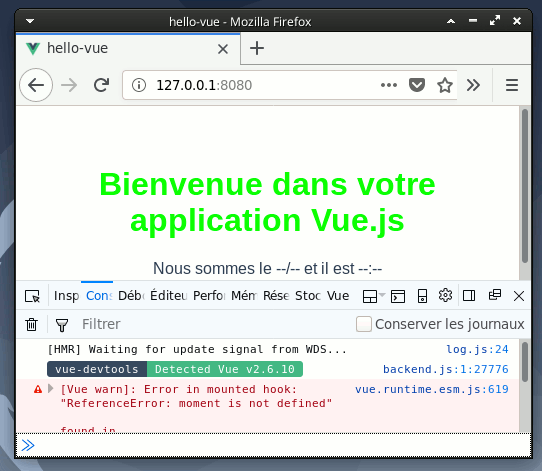Close the developer tools panel
542x471 pixels.
pyautogui.click(x=519, y=296)
